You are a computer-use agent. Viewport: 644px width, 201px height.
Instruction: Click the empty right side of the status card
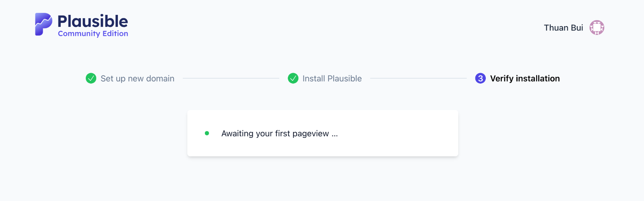click(402, 133)
